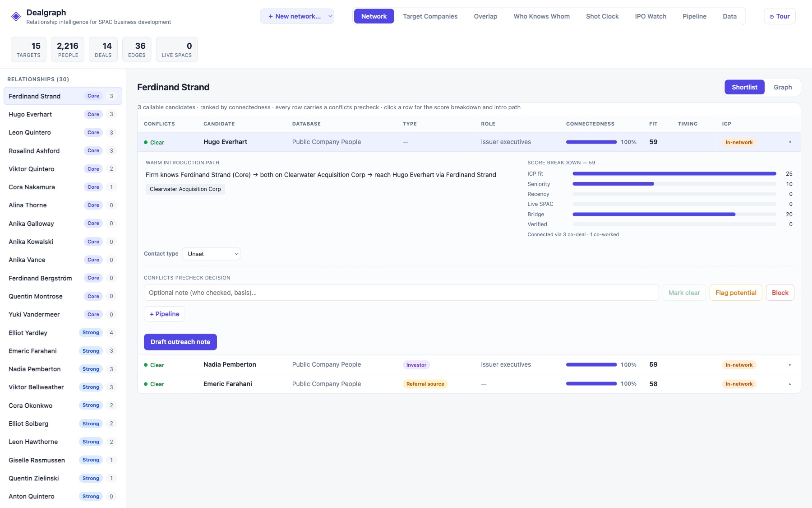
Task: Add Hugo Everhart to the Pipeline
Action: pos(164,314)
